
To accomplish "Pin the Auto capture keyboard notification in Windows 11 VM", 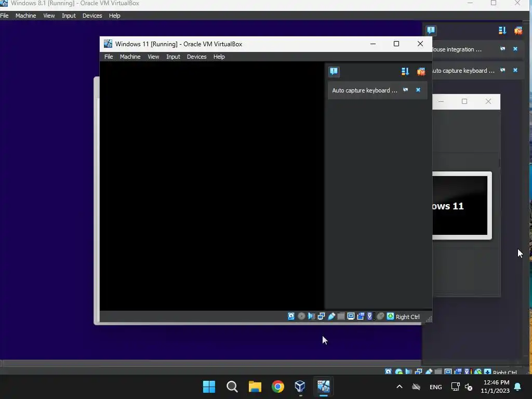I will pyautogui.click(x=405, y=90).
